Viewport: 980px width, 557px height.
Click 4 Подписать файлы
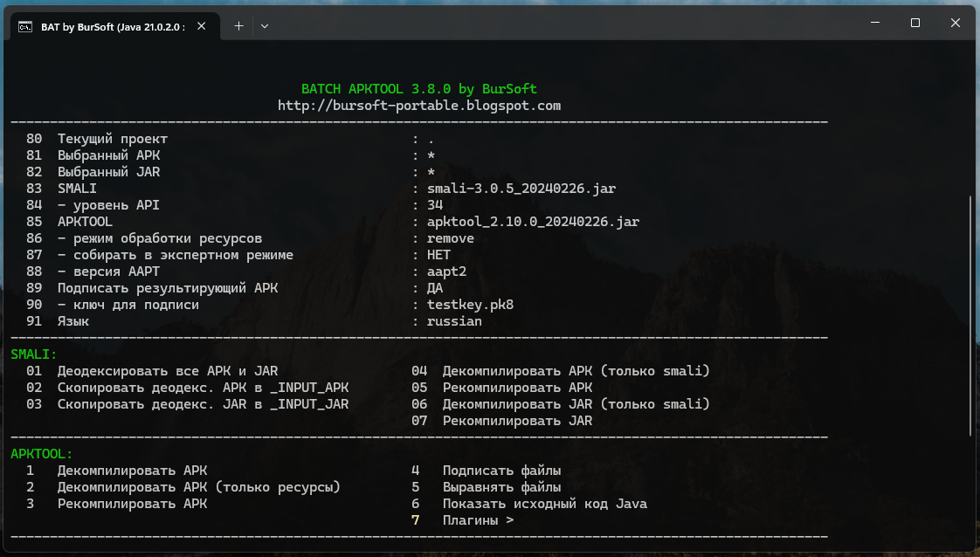click(x=487, y=471)
